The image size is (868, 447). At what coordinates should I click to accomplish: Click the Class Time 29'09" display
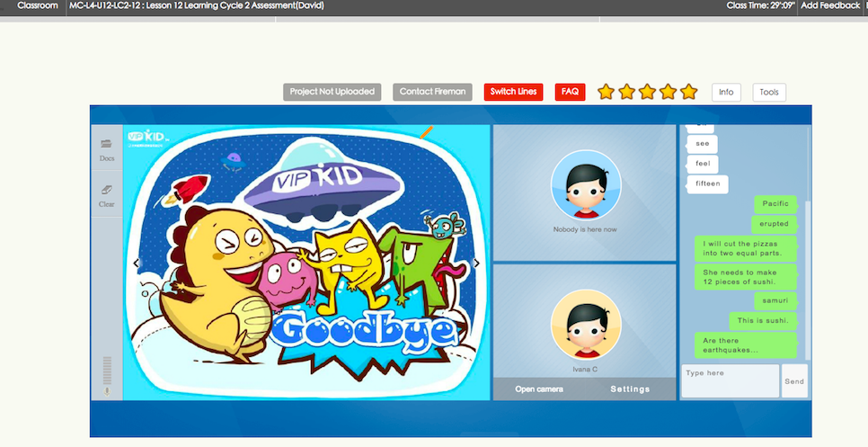[x=760, y=5]
